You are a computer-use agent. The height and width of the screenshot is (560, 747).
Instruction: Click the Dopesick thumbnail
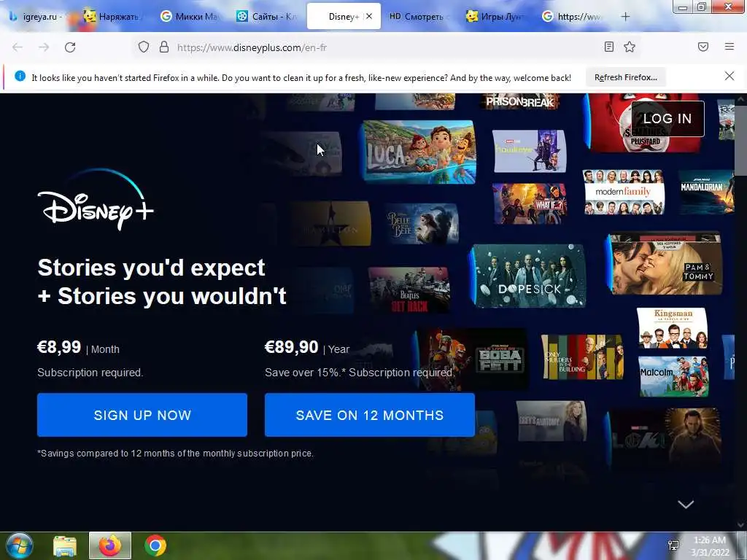click(x=528, y=276)
